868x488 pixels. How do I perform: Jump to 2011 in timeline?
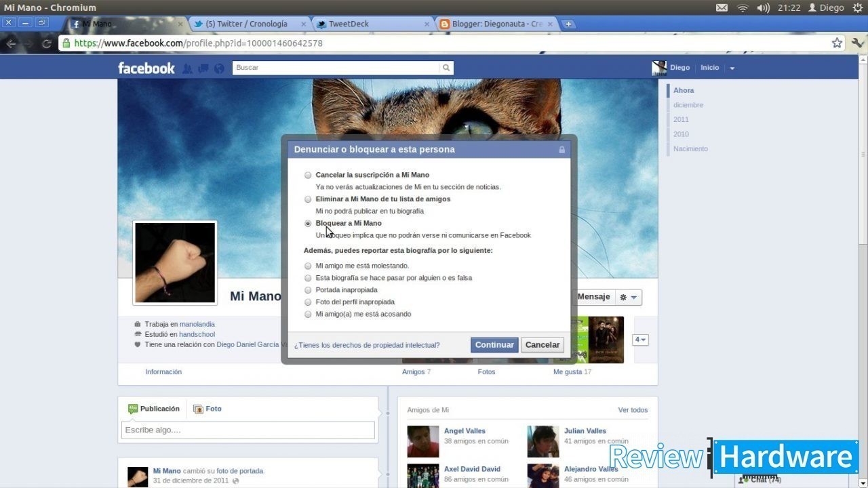click(x=681, y=119)
